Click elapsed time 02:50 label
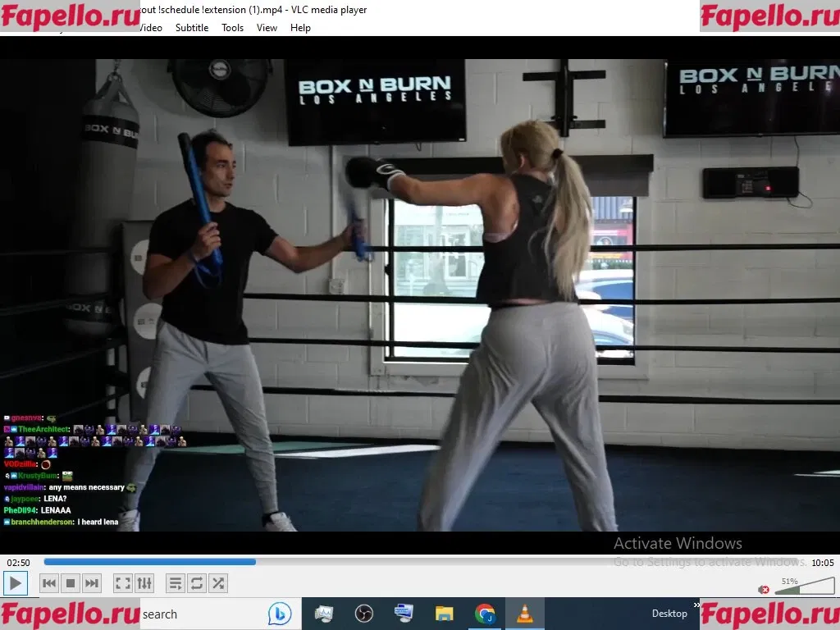840x630 pixels. [x=18, y=563]
